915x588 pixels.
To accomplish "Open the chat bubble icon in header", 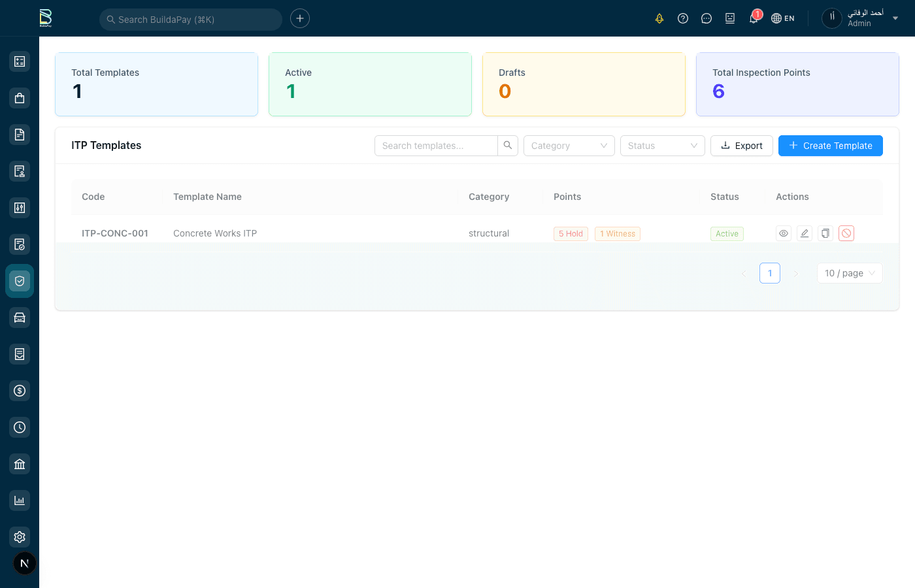I will click(707, 18).
